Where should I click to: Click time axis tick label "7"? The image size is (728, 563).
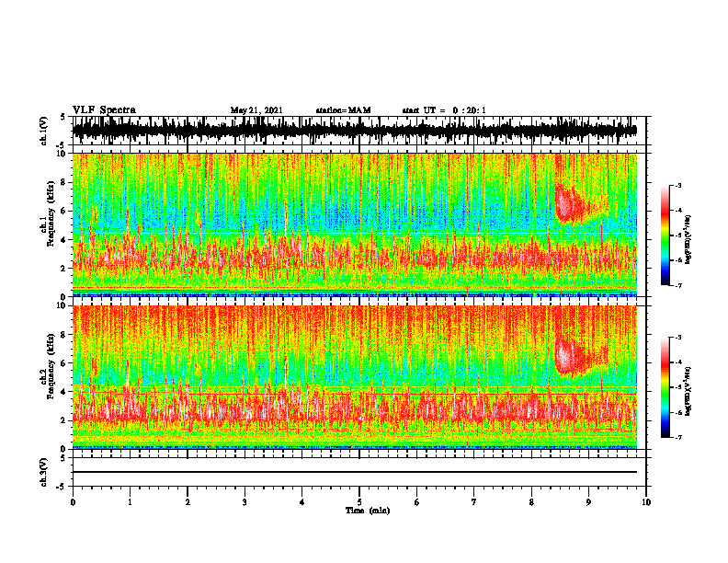pyautogui.click(x=474, y=502)
